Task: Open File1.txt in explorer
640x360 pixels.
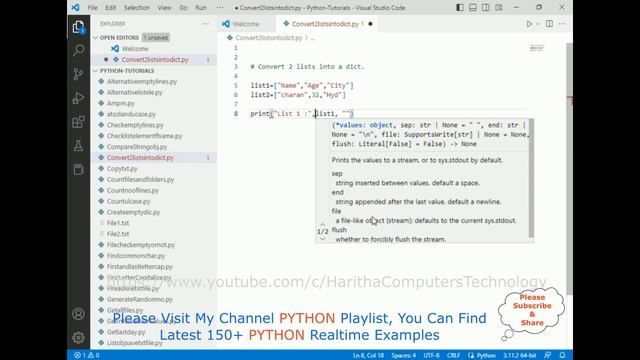Action: (118, 223)
